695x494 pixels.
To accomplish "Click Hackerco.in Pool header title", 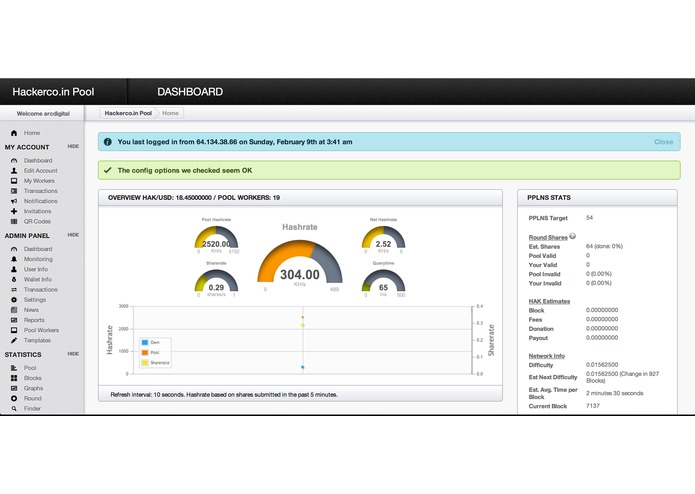I will pyautogui.click(x=53, y=92).
